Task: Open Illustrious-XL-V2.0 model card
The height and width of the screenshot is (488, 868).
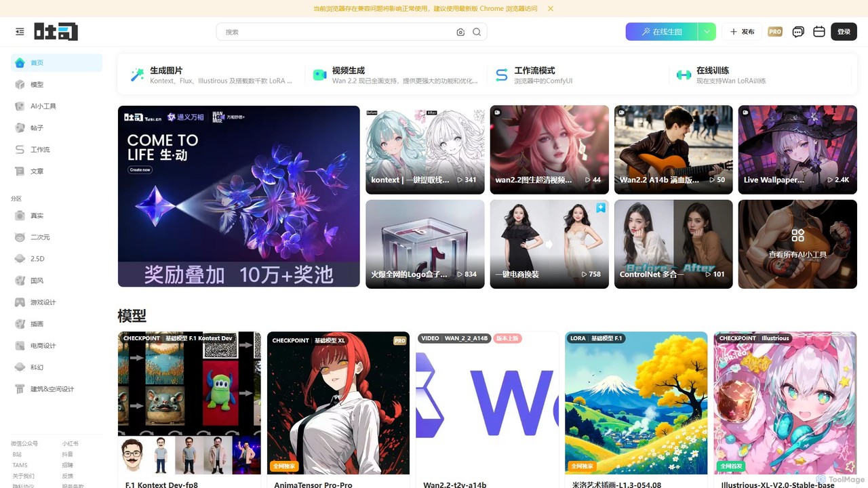Action: pyautogui.click(x=785, y=409)
